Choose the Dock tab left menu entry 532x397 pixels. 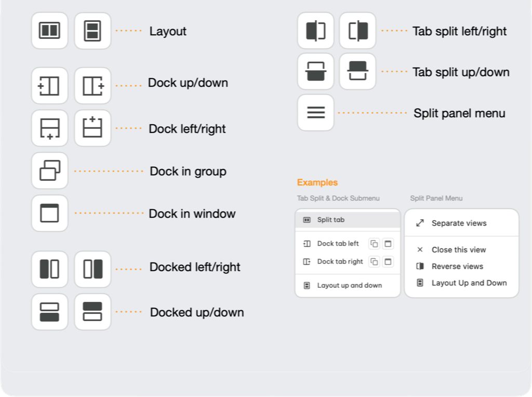[x=338, y=244]
